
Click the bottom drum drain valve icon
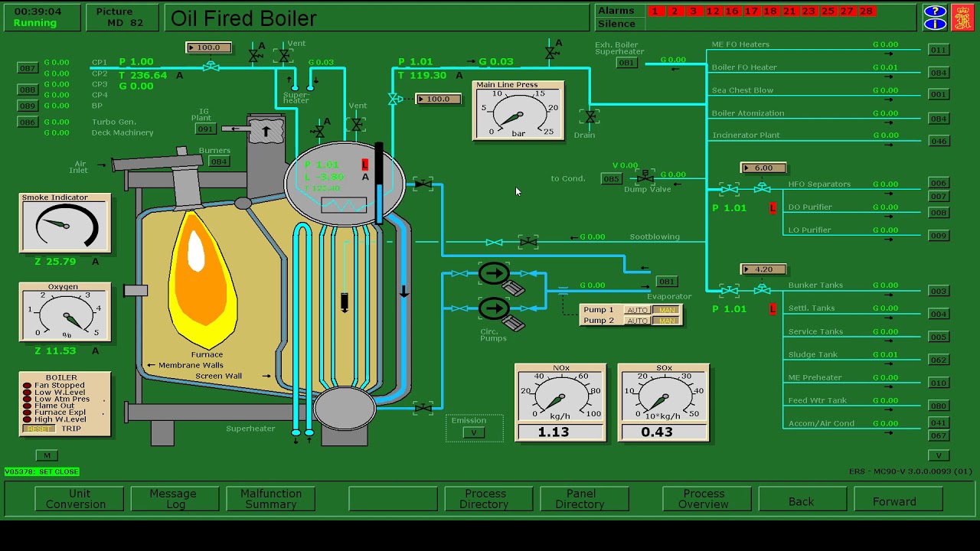423,409
